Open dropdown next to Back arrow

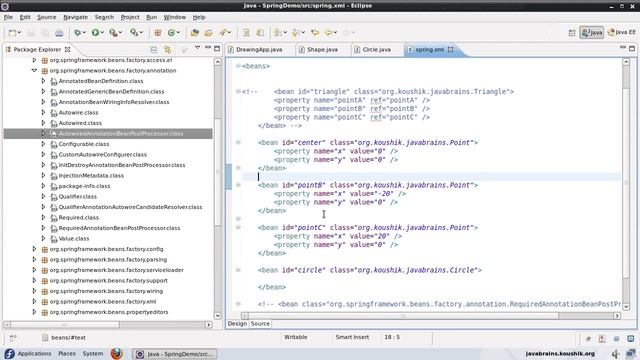click(336, 33)
